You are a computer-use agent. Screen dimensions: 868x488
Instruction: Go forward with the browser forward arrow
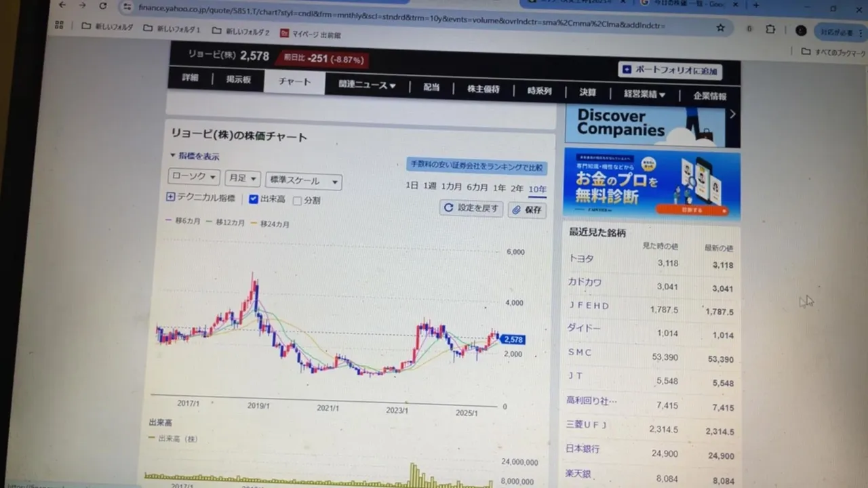point(83,5)
